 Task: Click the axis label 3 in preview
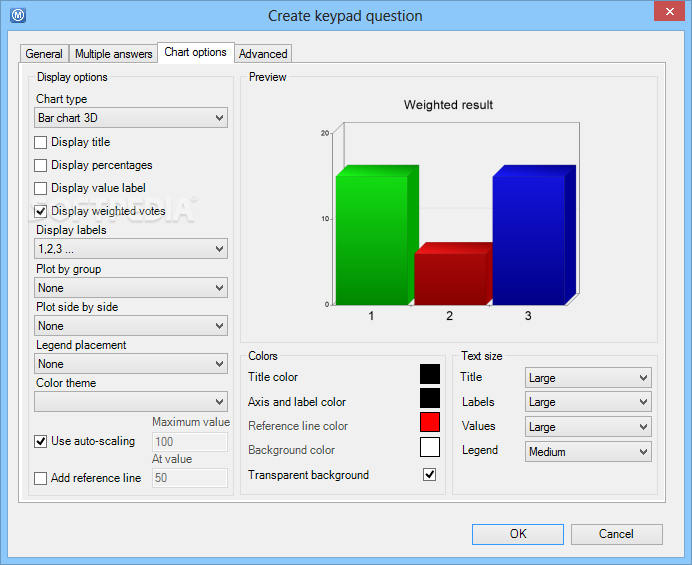pyautogui.click(x=528, y=316)
